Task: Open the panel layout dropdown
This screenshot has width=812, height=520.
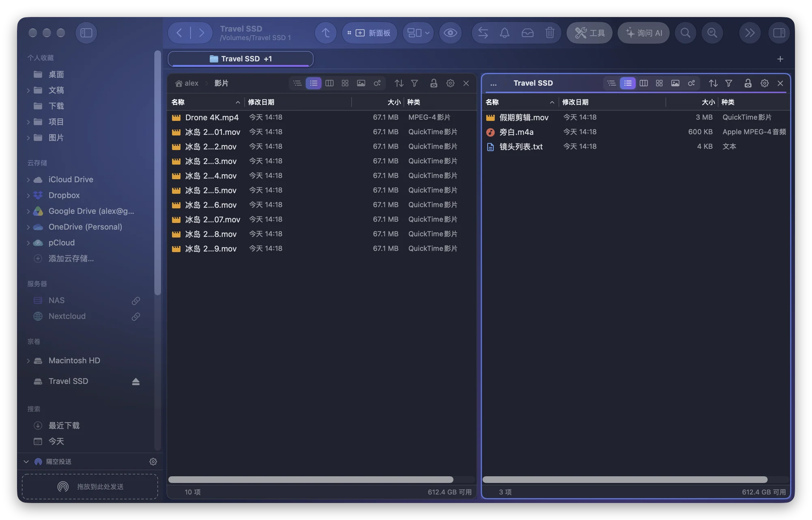Action: coord(418,33)
